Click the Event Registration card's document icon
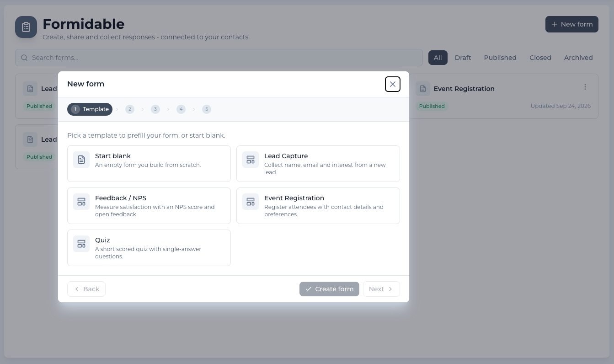 pos(423,89)
